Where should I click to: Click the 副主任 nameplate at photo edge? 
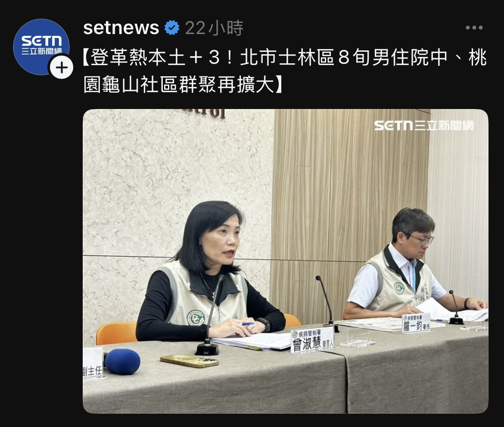click(x=93, y=363)
